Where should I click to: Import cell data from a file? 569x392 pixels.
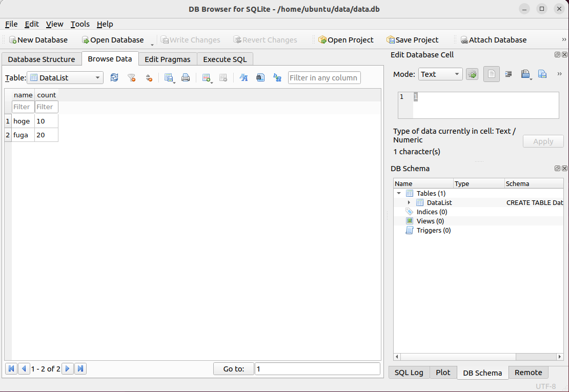(x=526, y=74)
